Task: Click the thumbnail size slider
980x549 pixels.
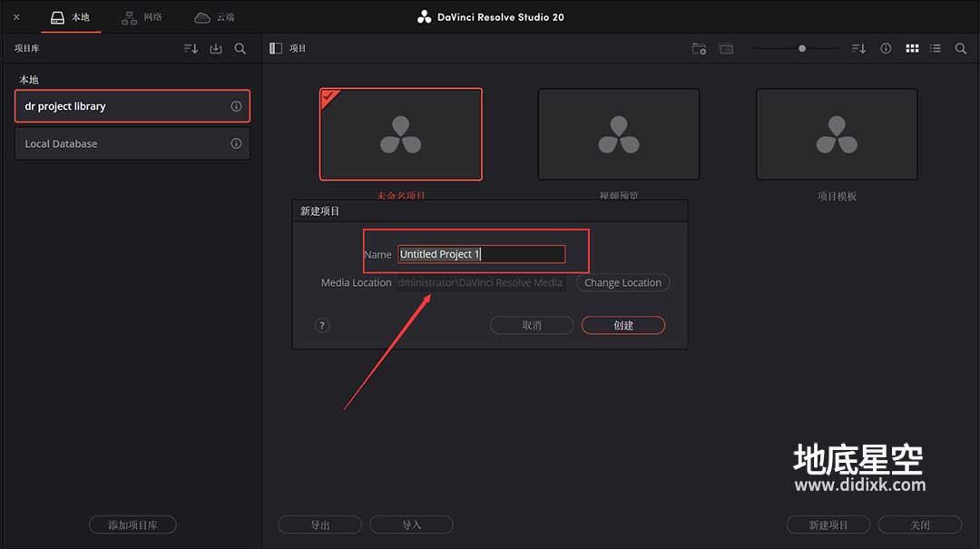Action: (x=795, y=49)
